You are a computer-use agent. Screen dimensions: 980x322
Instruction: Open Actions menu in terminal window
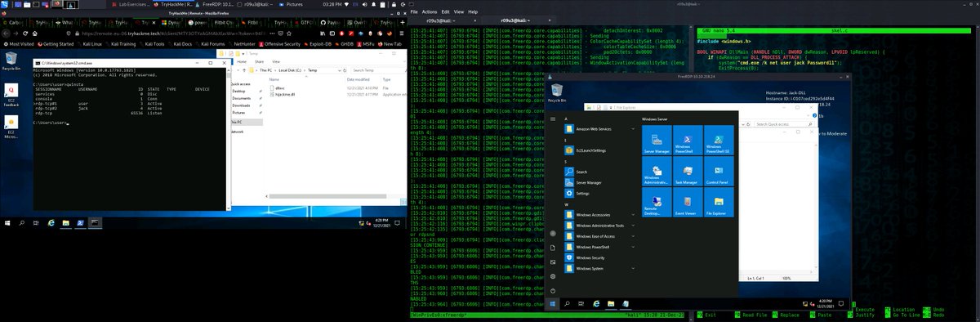(430, 12)
